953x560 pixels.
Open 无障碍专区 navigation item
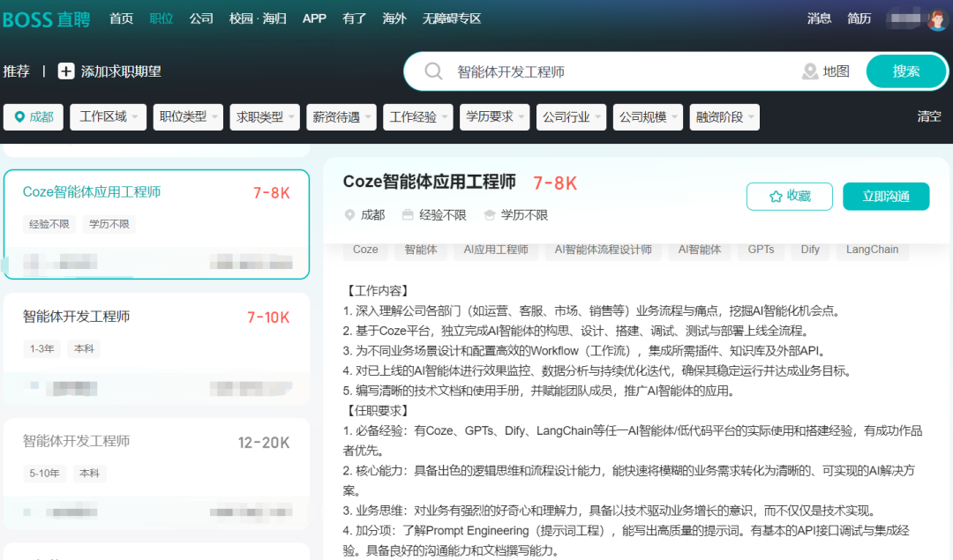pos(452,19)
